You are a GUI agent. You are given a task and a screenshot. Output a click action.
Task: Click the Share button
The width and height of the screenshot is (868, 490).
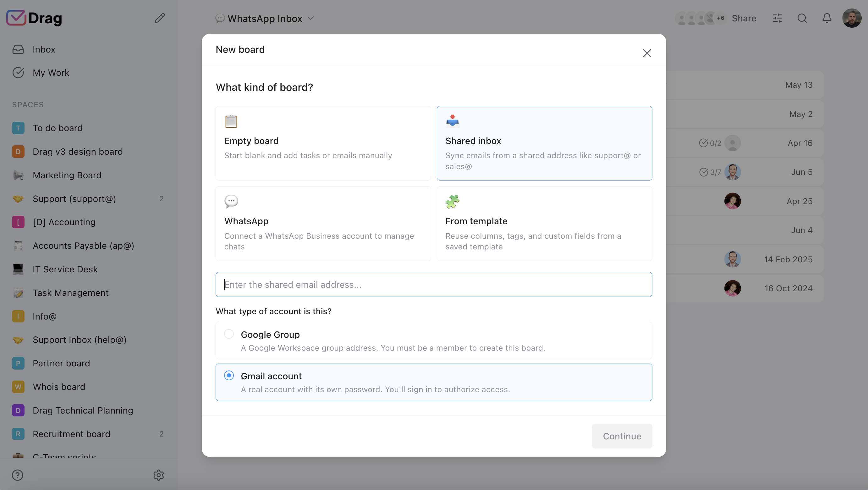tap(744, 18)
